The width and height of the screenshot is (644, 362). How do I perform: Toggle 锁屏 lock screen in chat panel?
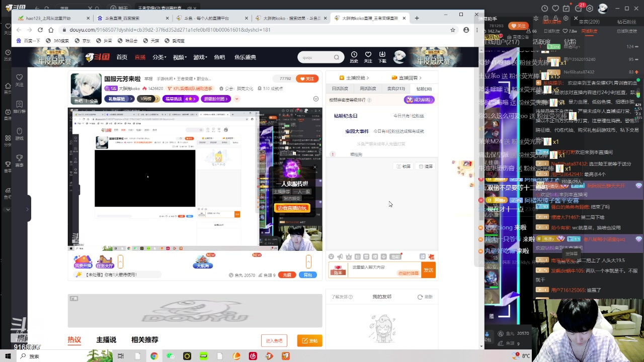(x=404, y=166)
